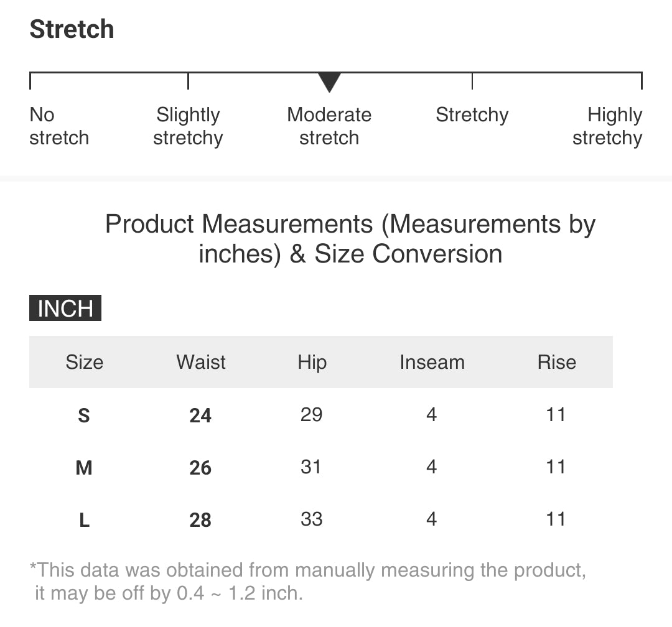Choose the 'Slightly stretchy' scale label
672x627 pixels.
[188, 126]
